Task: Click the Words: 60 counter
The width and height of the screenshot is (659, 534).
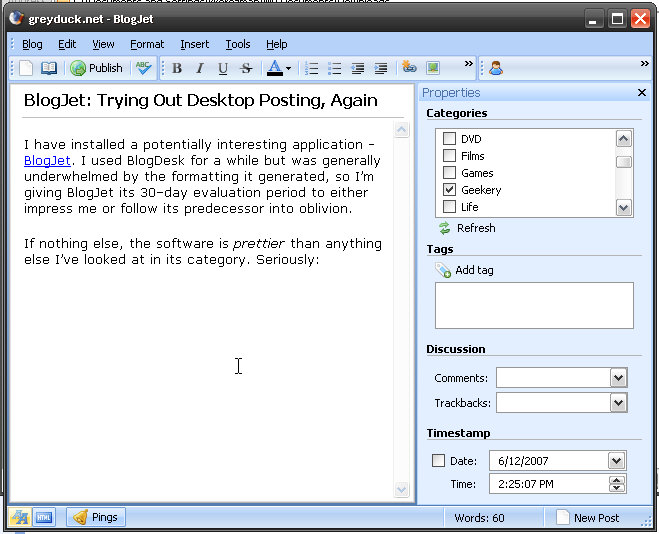Action: tap(480, 518)
